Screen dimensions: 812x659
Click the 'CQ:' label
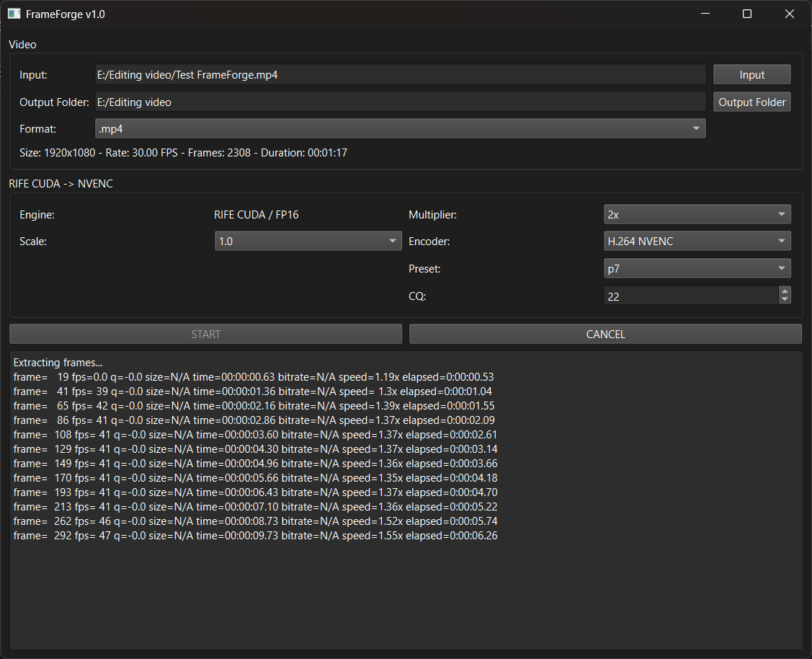(x=417, y=296)
